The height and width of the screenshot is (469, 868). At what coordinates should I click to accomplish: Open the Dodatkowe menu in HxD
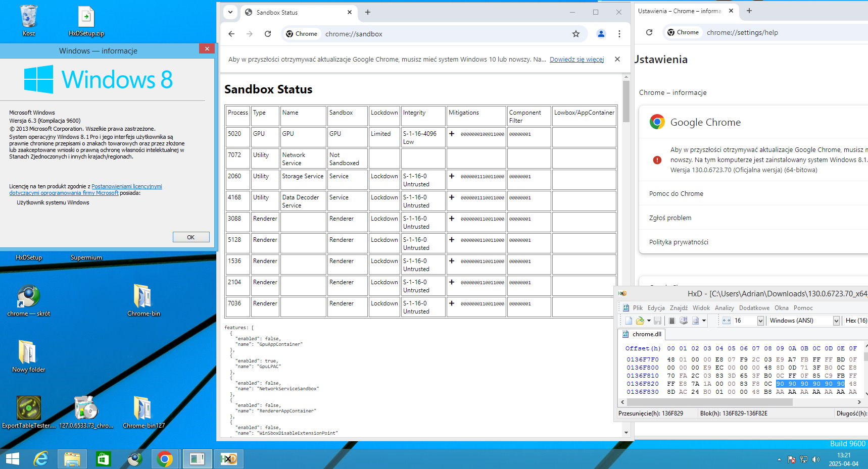click(x=754, y=308)
